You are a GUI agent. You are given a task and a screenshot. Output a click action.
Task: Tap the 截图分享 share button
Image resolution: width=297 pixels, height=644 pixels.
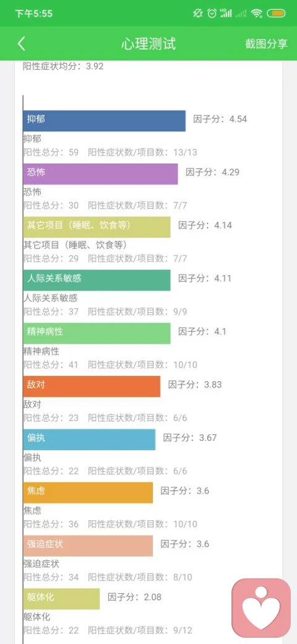[266, 44]
